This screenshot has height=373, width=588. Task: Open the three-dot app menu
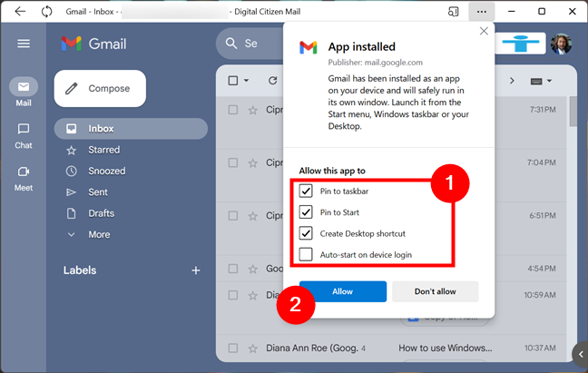481,12
